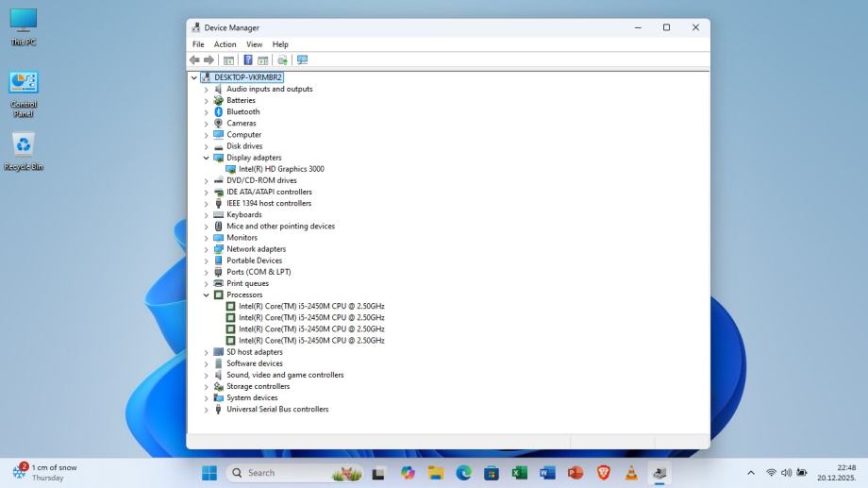
Task: Click the Bluetooth category icon
Action: tap(219, 112)
